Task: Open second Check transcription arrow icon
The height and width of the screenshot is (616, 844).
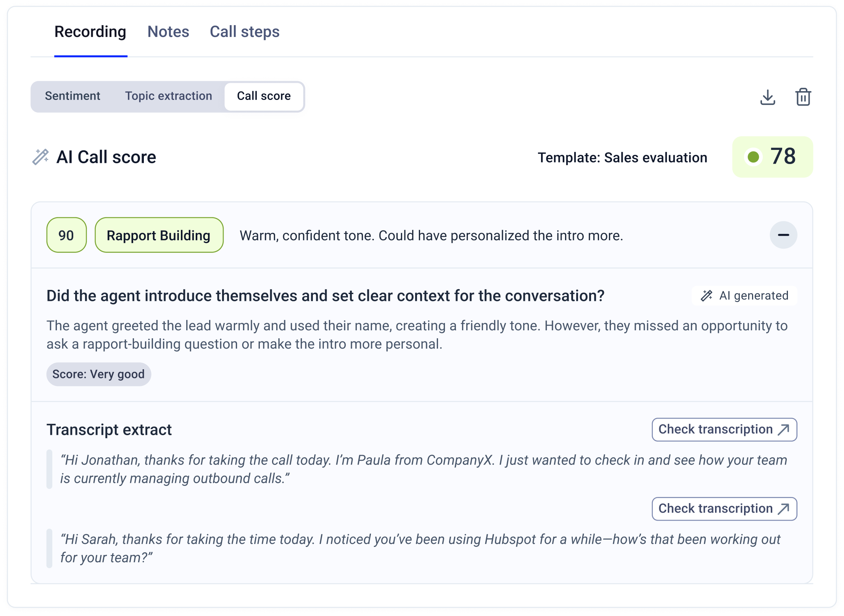Action: point(784,509)
